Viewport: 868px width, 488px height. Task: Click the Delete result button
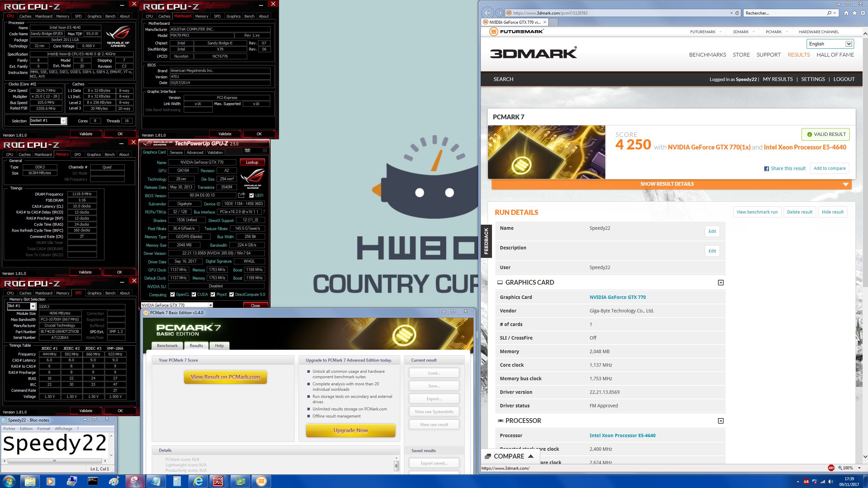tap(800, 212)
